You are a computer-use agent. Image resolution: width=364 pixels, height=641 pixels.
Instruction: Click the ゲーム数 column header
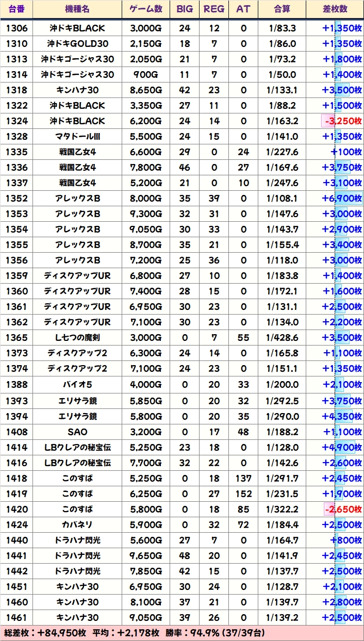[145, 9]
